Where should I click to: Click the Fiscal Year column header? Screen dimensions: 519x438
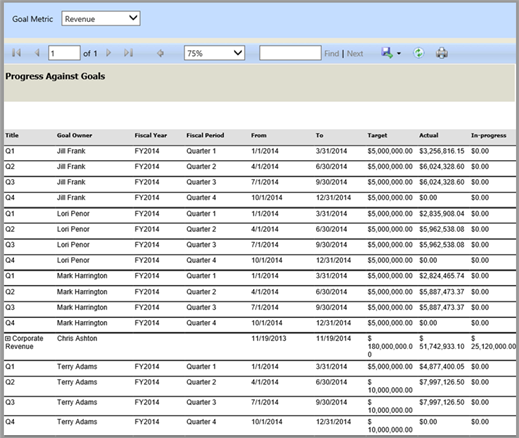click(x=151, y=135)
